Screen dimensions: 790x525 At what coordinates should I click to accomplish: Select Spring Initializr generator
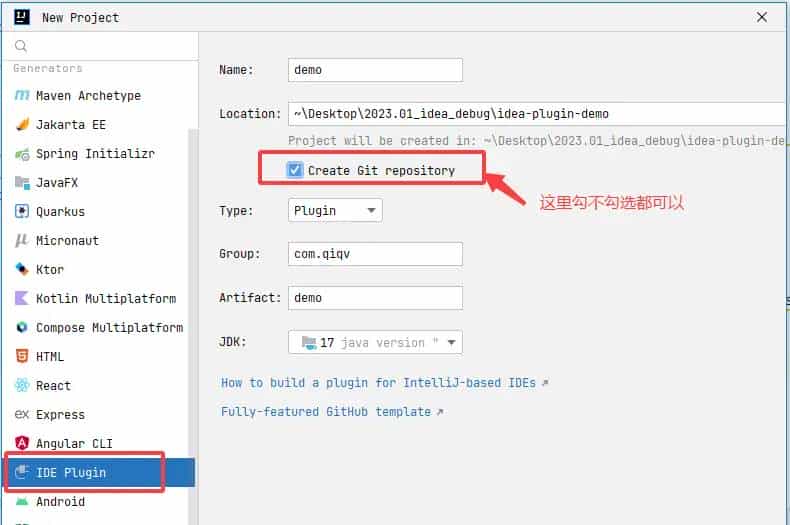(x=96, y=154)
